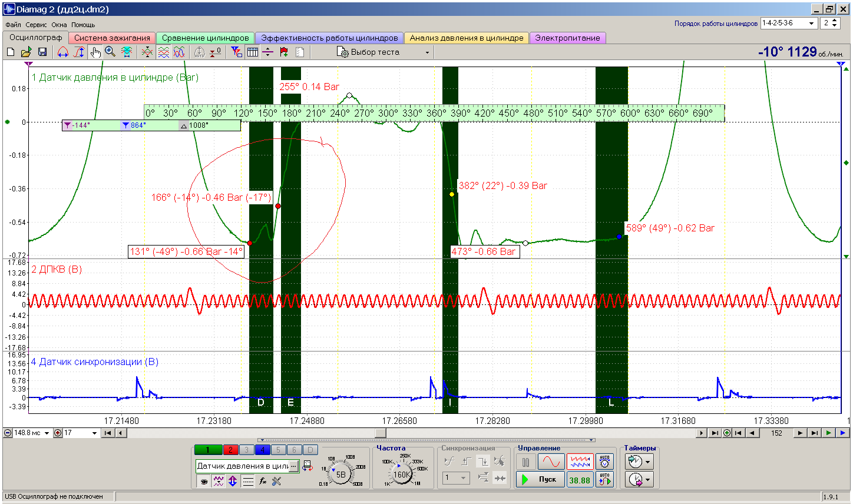The width and height of the screenshot is (853, 504).
Task: Switch to Эффективность работы цилиндров tab
Action: [x=329, y=38]
